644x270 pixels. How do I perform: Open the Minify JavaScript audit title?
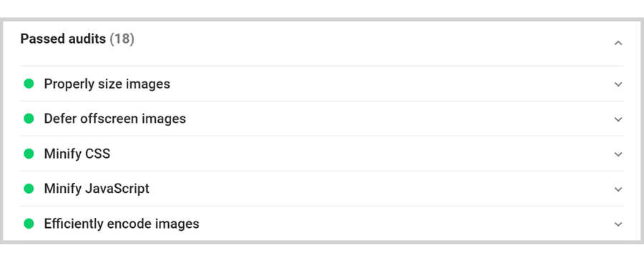pos(97,189)
